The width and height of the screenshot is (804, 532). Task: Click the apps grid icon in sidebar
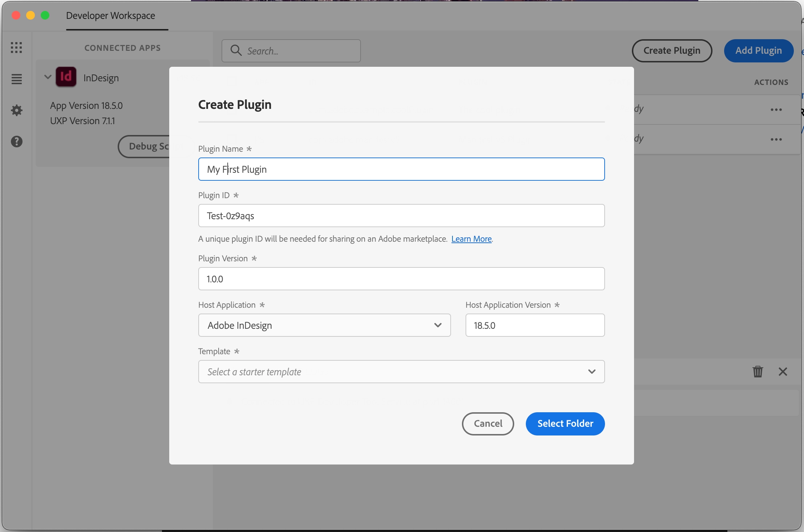point(16,48)
